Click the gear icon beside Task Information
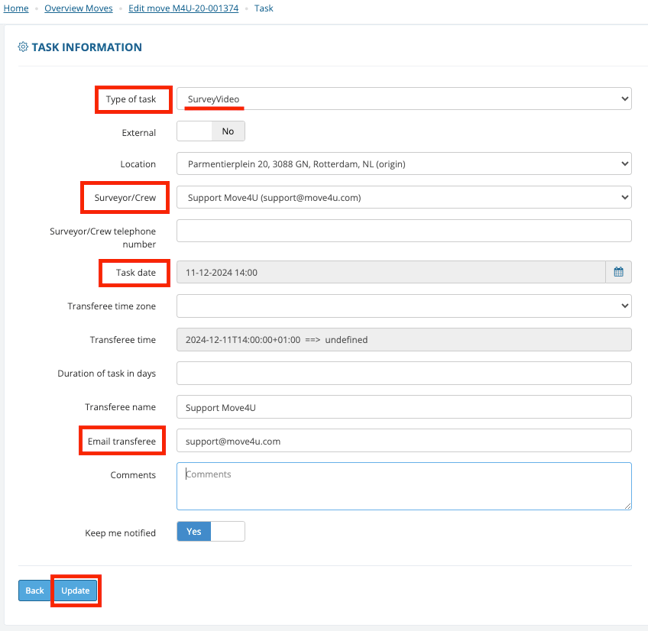Viewport: 648px width, 631px height. [x=23, y=47]
